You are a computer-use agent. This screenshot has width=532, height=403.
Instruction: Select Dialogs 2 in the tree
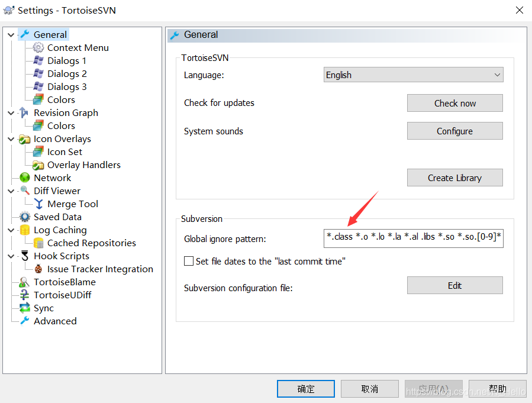coord(67,73)
